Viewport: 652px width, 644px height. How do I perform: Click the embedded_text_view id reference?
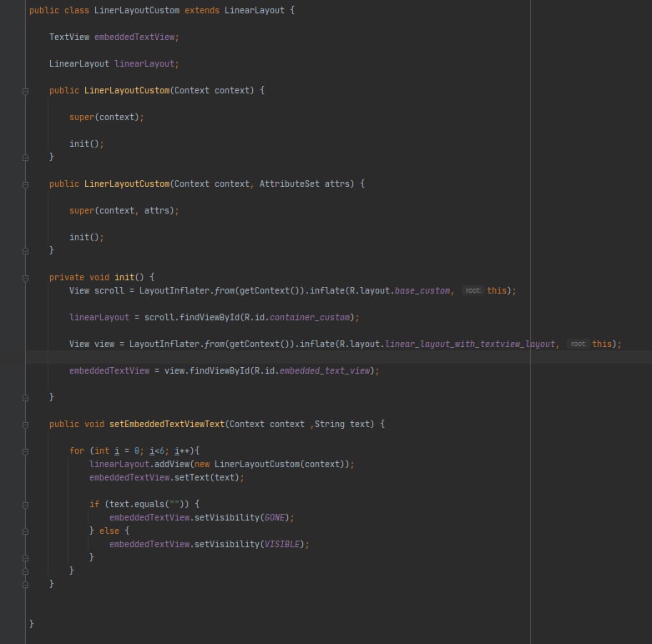tap(325, 370)
